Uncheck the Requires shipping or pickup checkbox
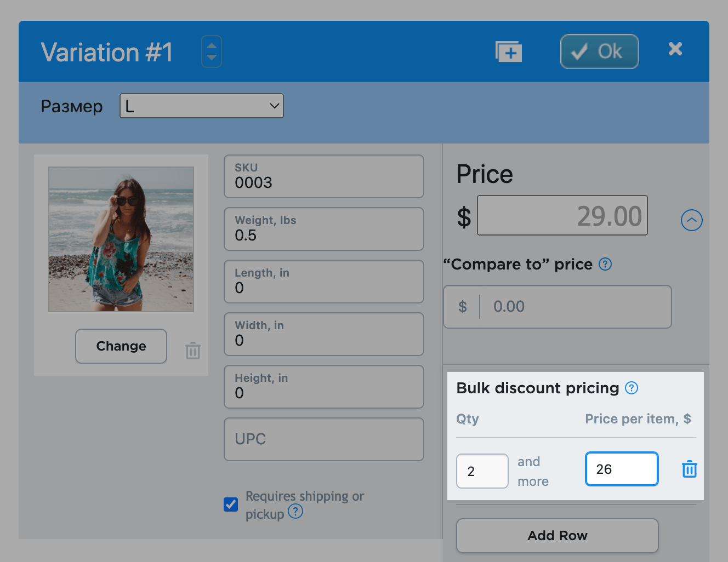728x562 pixels. tap(230, 504)
